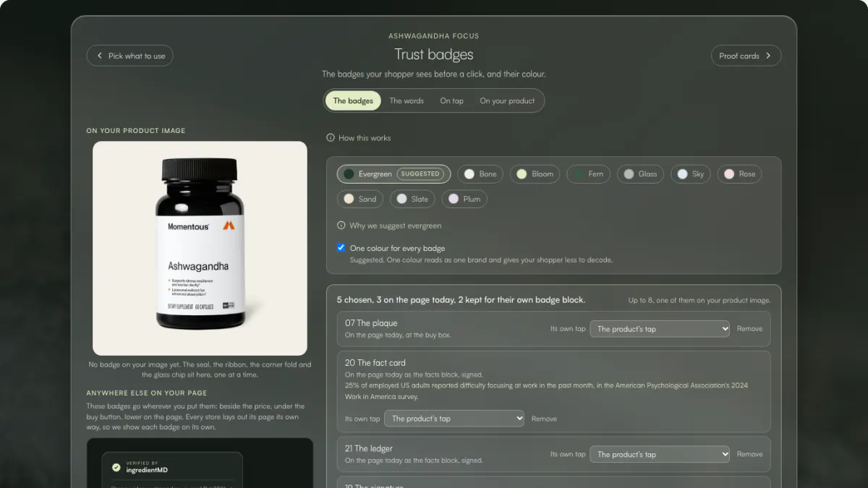Screen dimensions: 868x488
Task: Remove 21 The ledger badge
Action: [x=749, y=454]
